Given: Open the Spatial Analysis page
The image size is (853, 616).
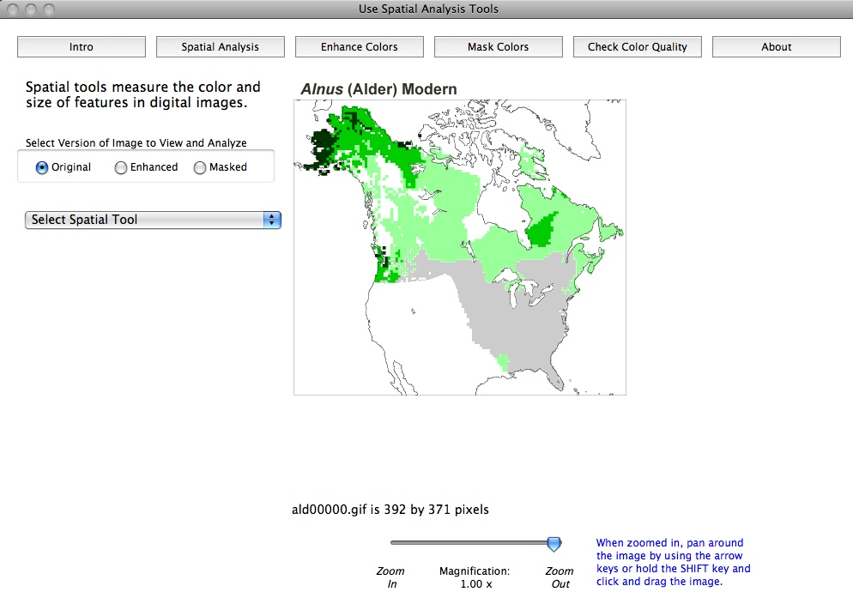Looking at the screenshot, I should pyautogui.click(x=220, y=46).
